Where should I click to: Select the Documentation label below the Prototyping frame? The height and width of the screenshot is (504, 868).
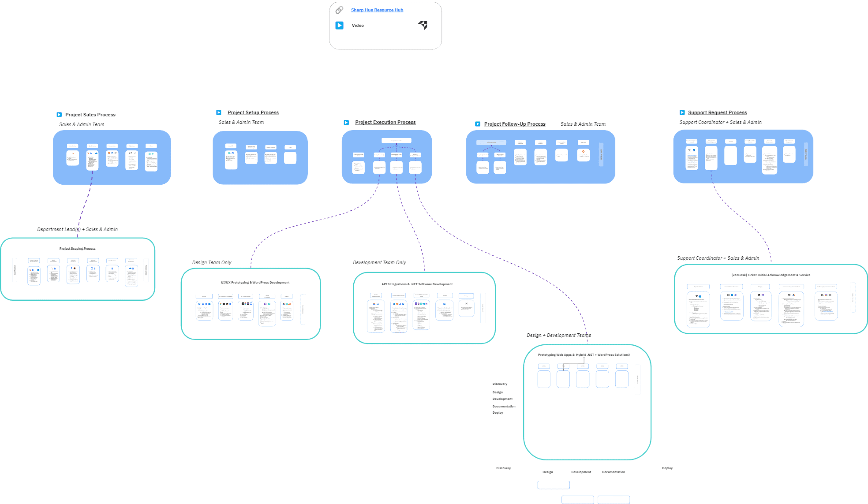click(x=613, y=472)
